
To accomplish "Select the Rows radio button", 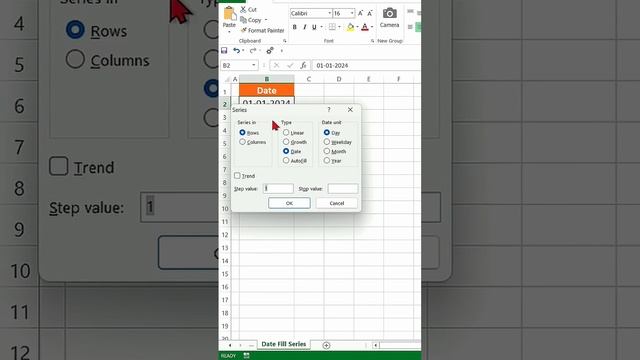I will point(242,133).
